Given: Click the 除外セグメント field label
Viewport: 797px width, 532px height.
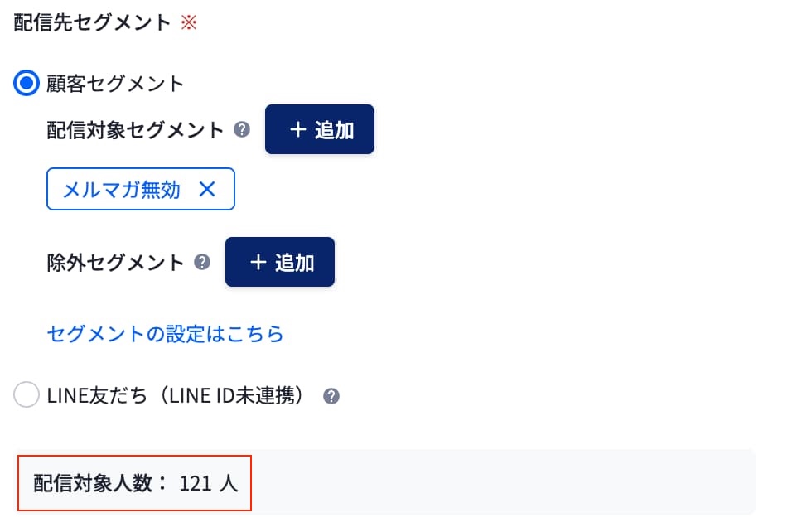Looking at the screenshot, I should [116, 263].
